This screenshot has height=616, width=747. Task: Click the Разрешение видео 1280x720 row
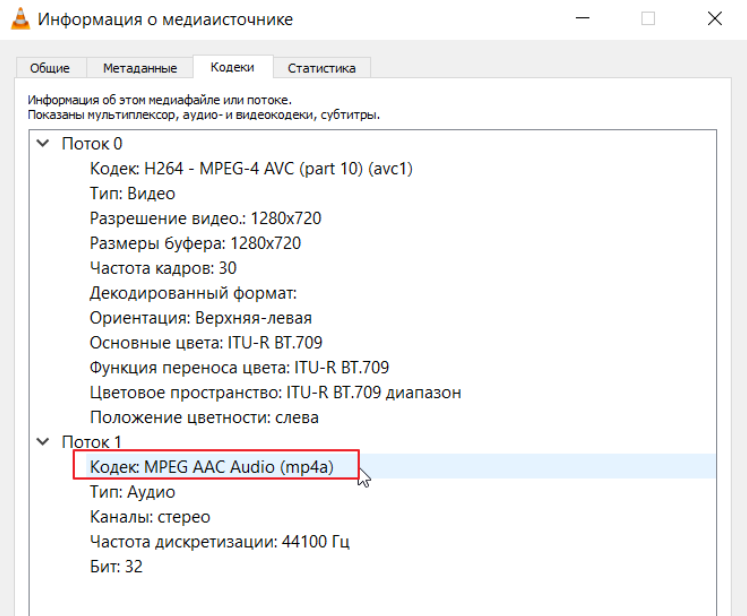coord(205,218)
